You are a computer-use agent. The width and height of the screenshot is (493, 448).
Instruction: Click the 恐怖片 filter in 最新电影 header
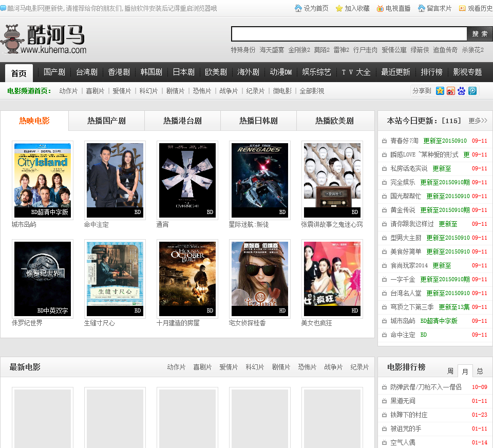[307, 367]
